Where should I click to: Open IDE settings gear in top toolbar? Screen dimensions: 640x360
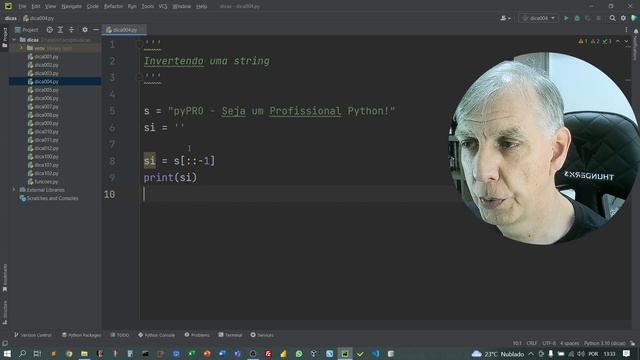623,18
